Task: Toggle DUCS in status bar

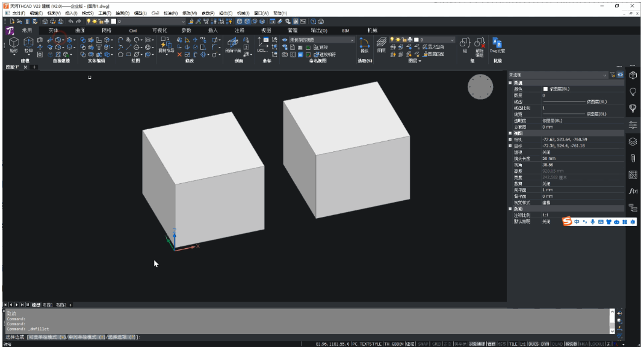Action: pyautogui.click(x=533, y=344)
